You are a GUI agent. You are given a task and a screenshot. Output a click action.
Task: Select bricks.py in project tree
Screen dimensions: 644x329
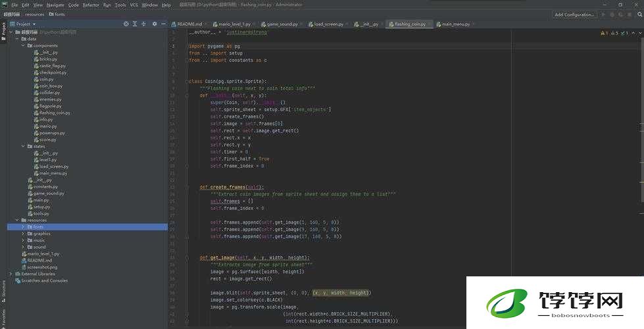[45, 59]
